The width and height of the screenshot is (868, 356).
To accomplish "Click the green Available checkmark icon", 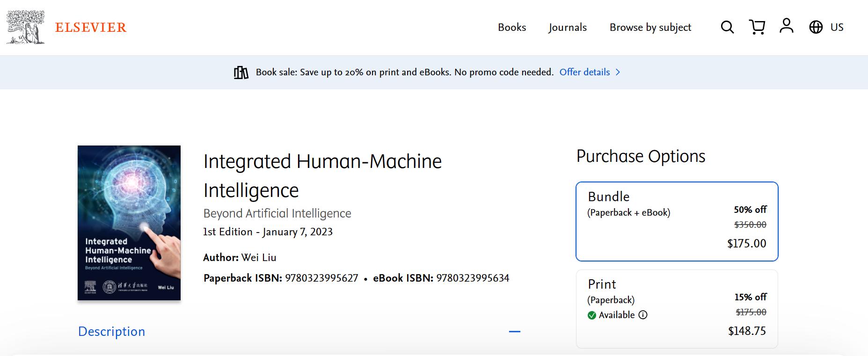I will 592,315.
